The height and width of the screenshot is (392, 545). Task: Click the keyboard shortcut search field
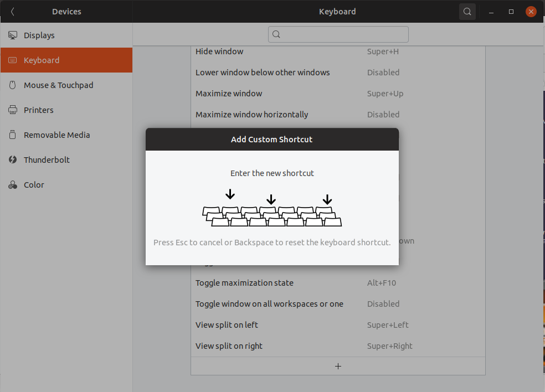pos(338,34)
